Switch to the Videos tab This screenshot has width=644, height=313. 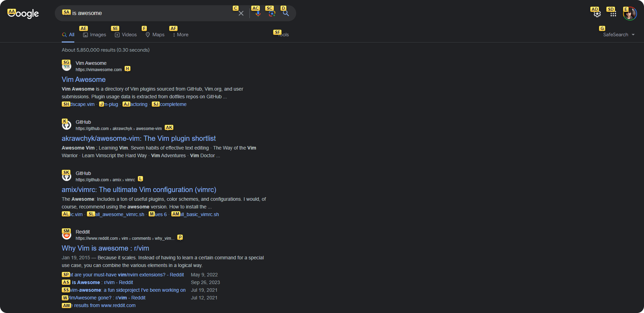(x=126, y=35)
